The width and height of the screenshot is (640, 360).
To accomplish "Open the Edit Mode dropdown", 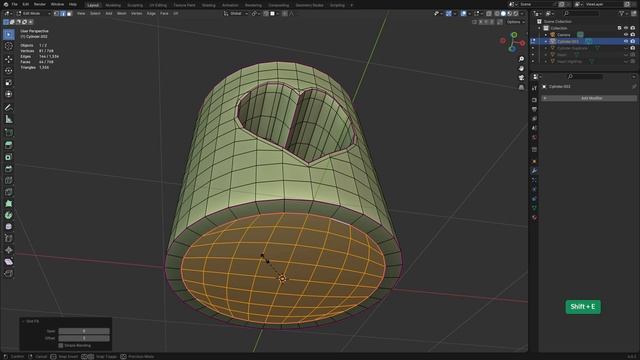I will (x=33, y=13).
